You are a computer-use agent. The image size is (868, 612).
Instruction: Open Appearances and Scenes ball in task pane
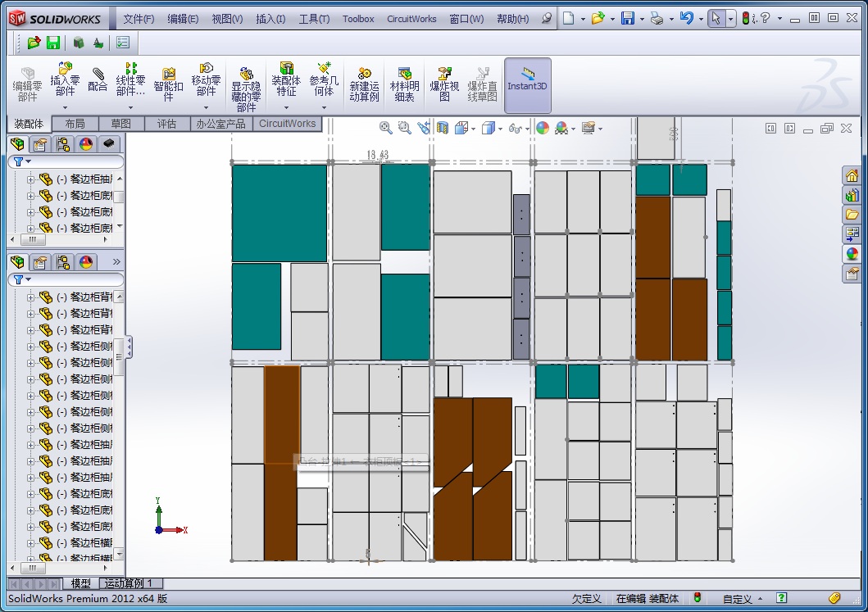pos(852,253)
